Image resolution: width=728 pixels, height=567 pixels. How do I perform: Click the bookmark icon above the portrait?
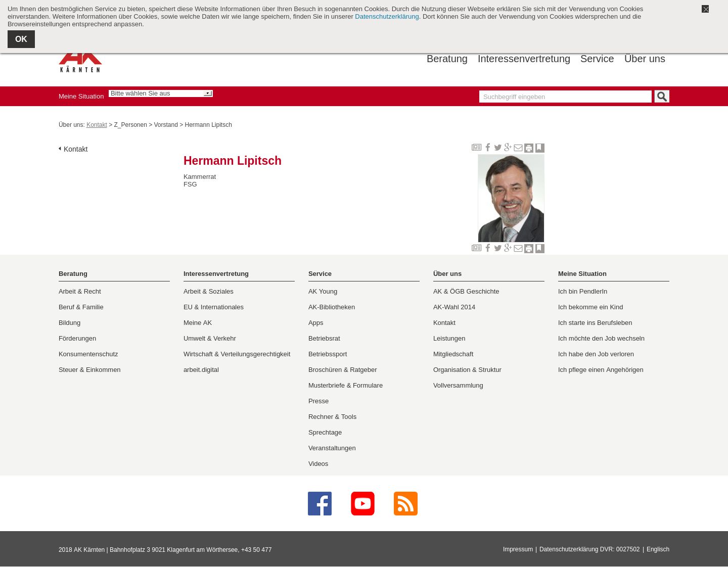540,148
